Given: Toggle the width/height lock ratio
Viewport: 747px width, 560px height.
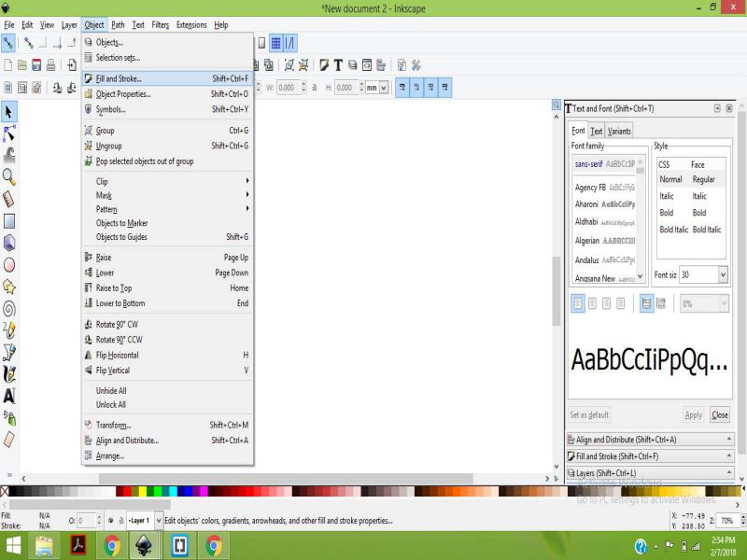Looking at the screenshot, I should click(314, 88).
